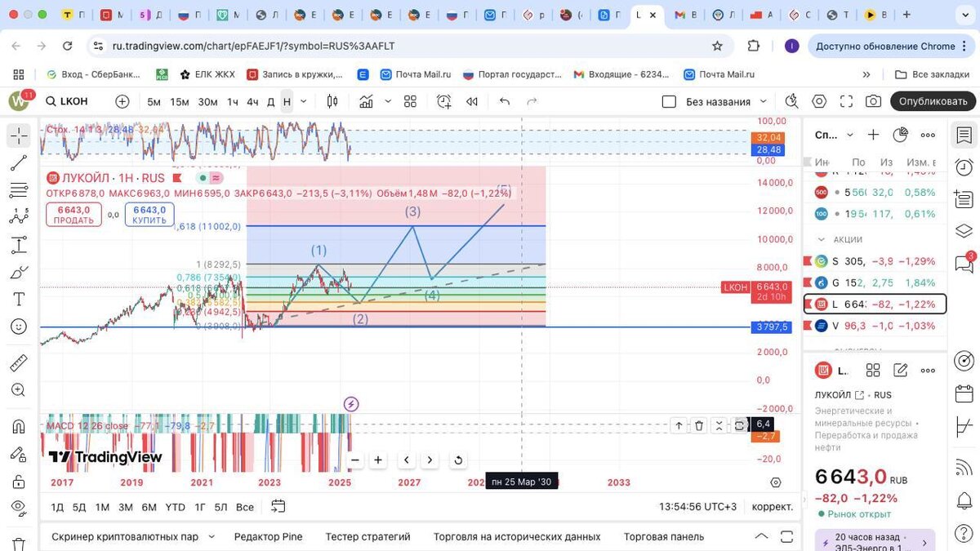Open the Fibonacci and Gann tools
The width and height of the screenshot is (980, 551).
[x=19, y=190]
